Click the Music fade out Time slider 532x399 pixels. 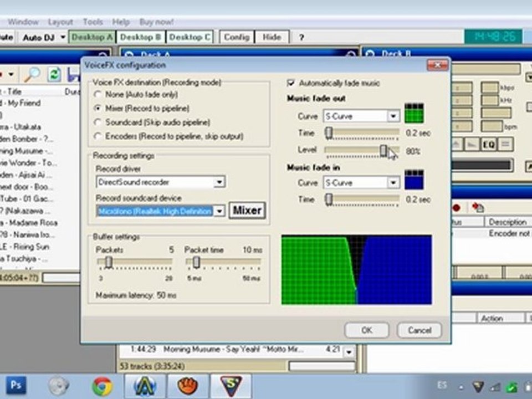pos(362,133)
